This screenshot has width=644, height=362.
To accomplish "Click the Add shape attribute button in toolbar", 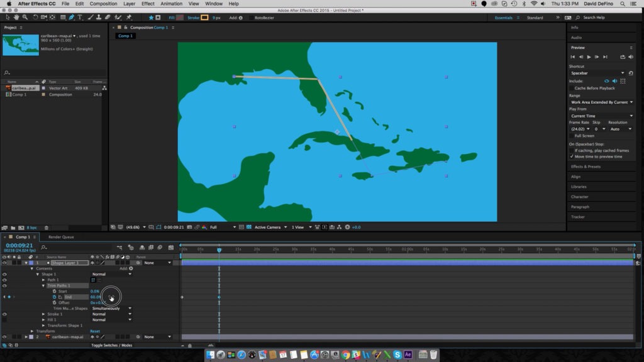I will [241, 18].
